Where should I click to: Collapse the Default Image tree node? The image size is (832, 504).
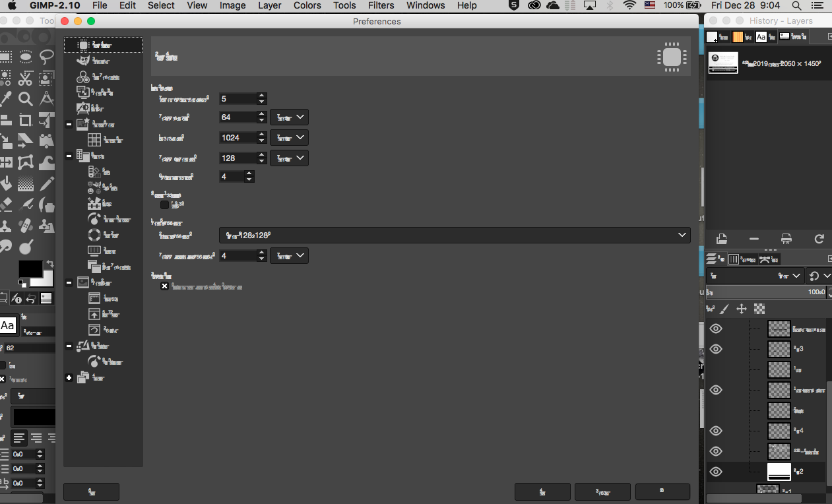[69, 124]
